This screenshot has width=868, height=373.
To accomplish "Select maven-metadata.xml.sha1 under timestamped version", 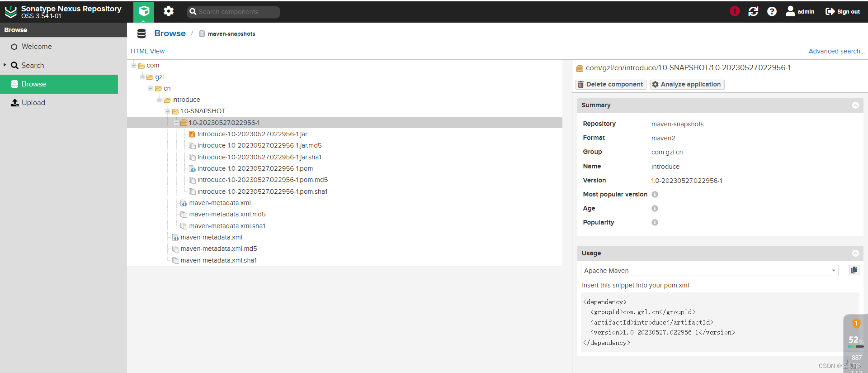I will point(227,226).
